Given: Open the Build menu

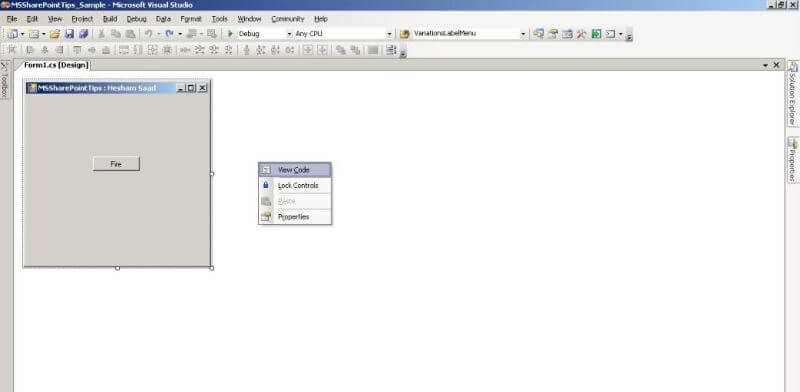Looking at the screenshot, I should [110, 19].
